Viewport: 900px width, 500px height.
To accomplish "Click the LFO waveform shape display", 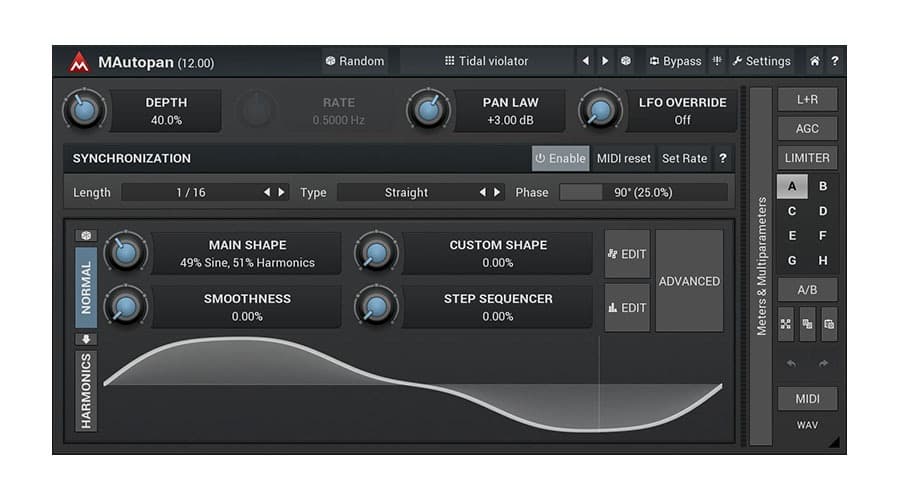I will pyautogui.click(x=413, y=384).
